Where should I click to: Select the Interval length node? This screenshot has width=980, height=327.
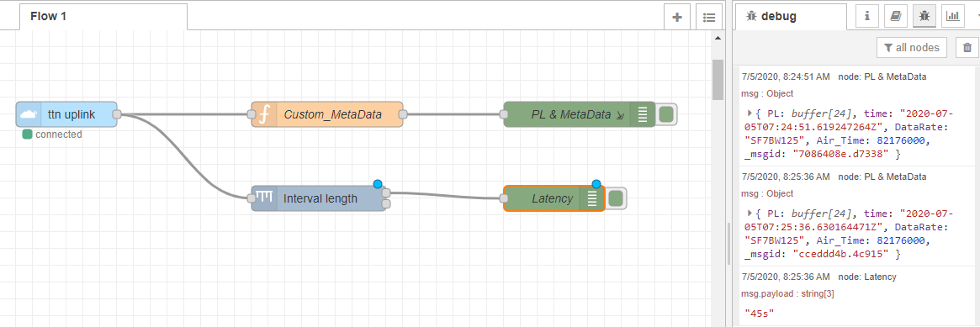pos(319,198)
